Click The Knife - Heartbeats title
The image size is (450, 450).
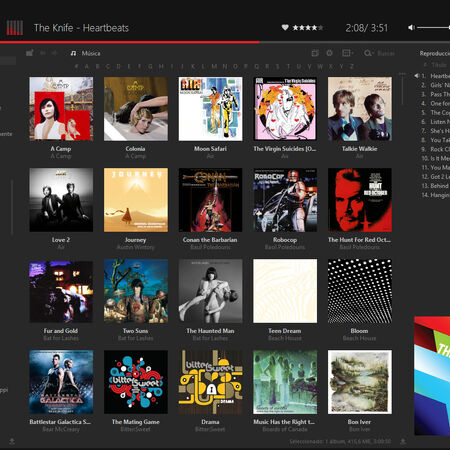[81, 28]
